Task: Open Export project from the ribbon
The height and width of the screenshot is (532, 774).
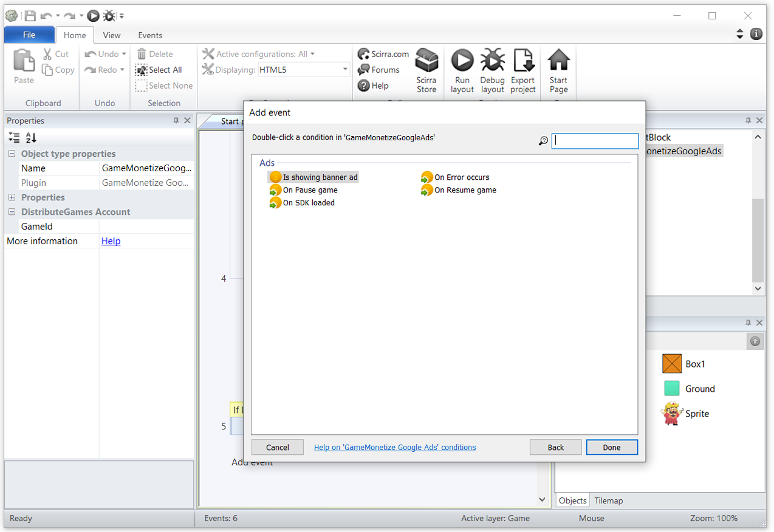Action: tap(522, 61)
